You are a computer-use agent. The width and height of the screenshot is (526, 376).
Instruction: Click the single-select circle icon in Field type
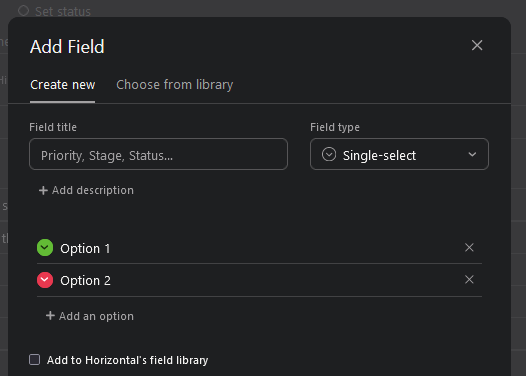[329, 155]
